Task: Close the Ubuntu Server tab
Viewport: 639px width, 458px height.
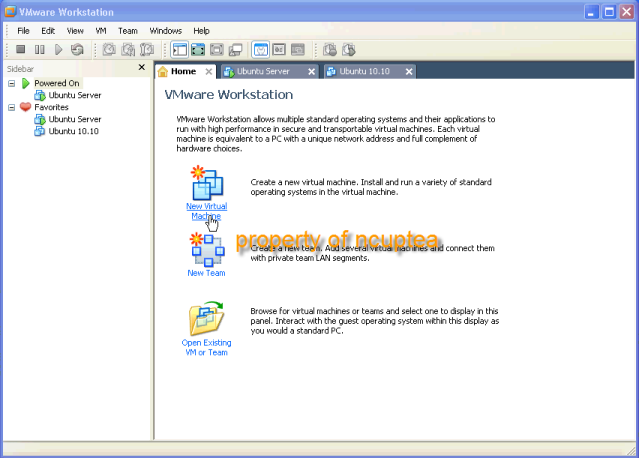Action: [x=311, y=72]
